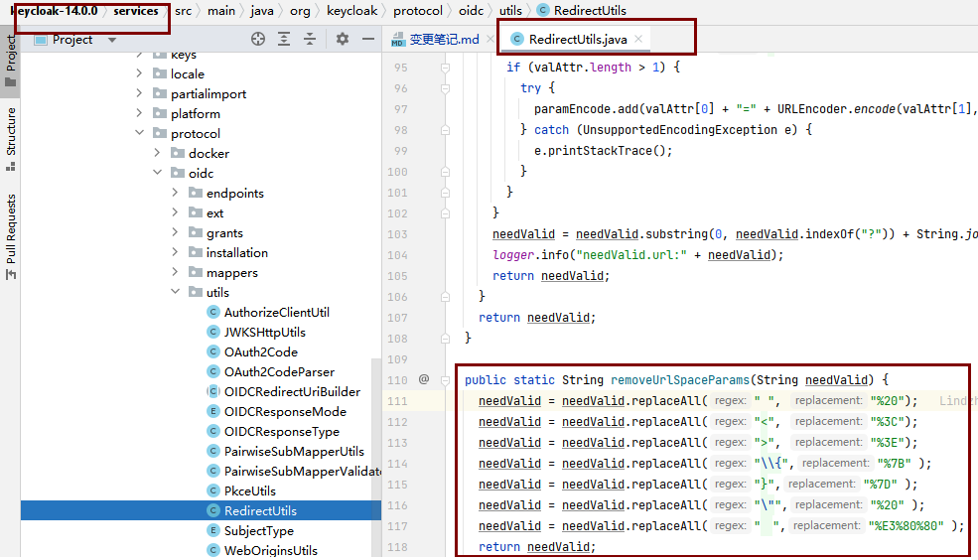Select the PkceUtils class icon
The image size is (978, 560).
213,490
